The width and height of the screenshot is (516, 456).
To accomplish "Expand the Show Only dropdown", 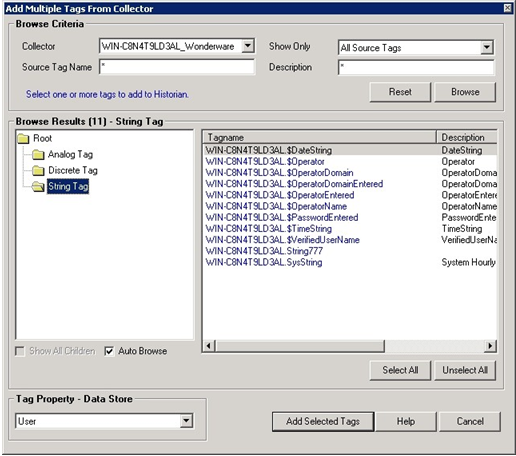I will [x=487, y=47].
